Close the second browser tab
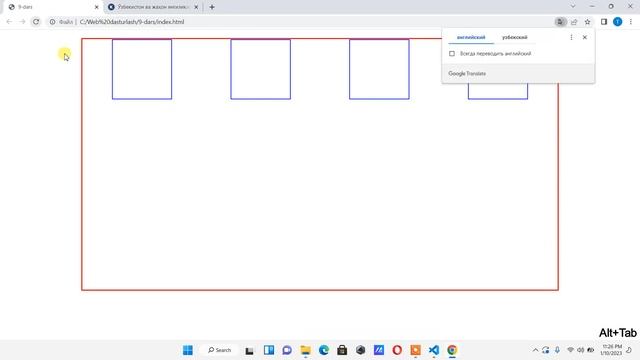The image size is (640, 360). pos(196,7)
